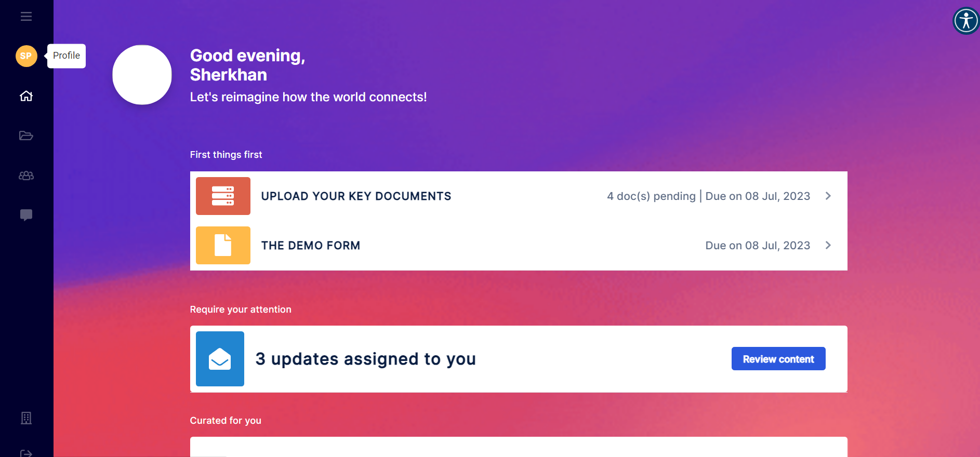Viewport: 980px width, 457px height.
Task: Open the hamburger menu in sidebar
Action: tap(26, 17)
